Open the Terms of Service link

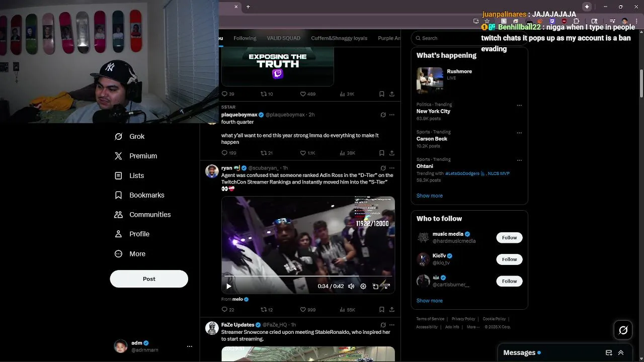coord(430,319)
